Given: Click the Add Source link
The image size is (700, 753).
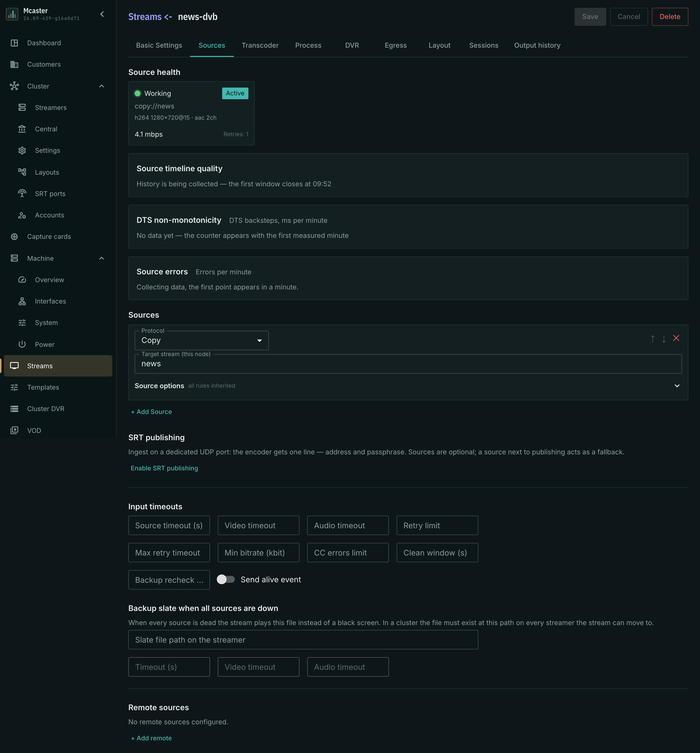Looking at the screenshot, I should (x=151, y=412).
